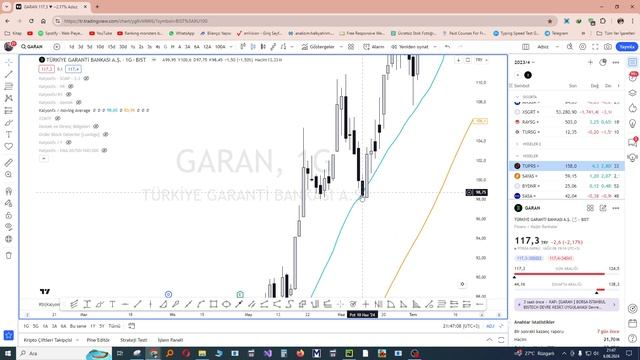Image resolution: width=640 pixels, height=360 pixels.
Task: Toggle visibility eye of fourth Kalyoncu indicator
Action: point(78,102)
